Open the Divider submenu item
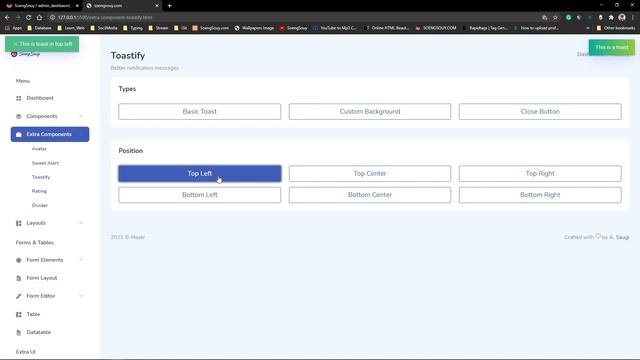The width and height of the screenshot is (640, 360). pos(40,205)
